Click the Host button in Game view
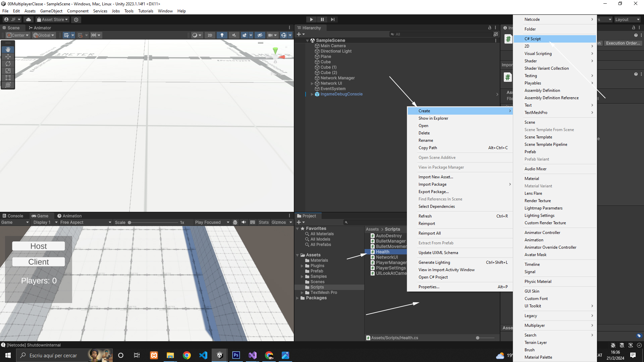The image size is (644, 362). 39,246
